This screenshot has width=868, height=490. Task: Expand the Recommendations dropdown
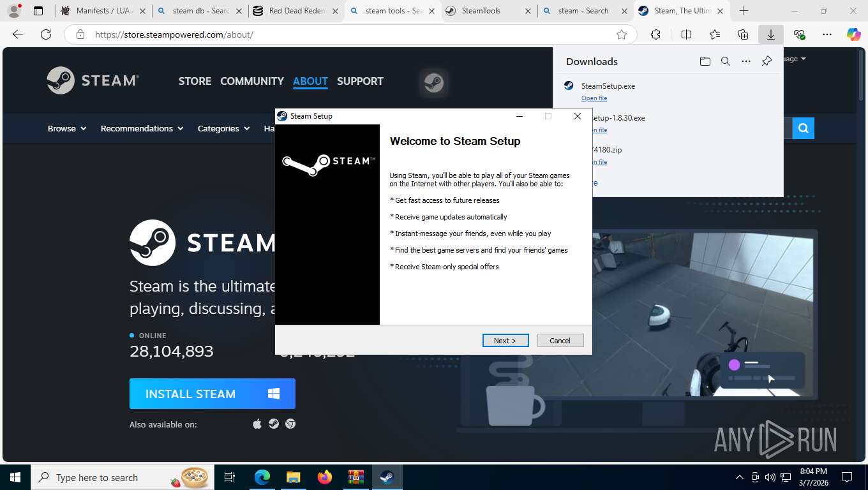click(142, 128)
